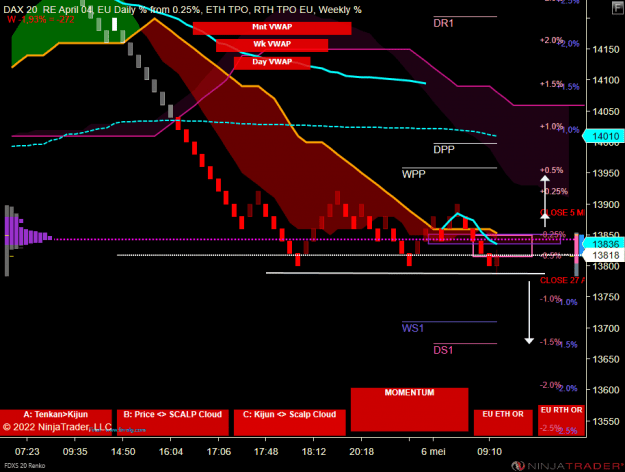Click the C: Kijun <> Scalp Cloud box

point(289,423)
